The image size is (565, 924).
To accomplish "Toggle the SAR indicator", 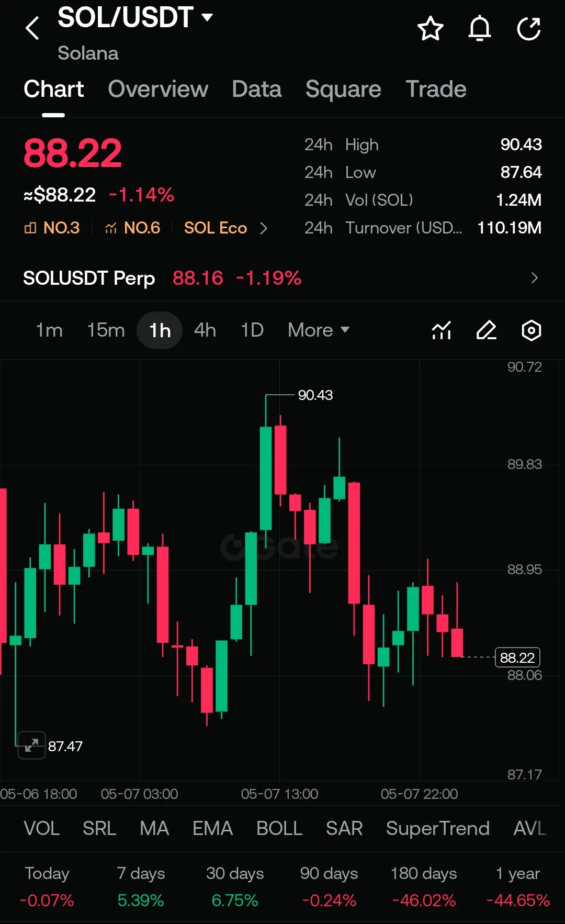I will point(344,828).
